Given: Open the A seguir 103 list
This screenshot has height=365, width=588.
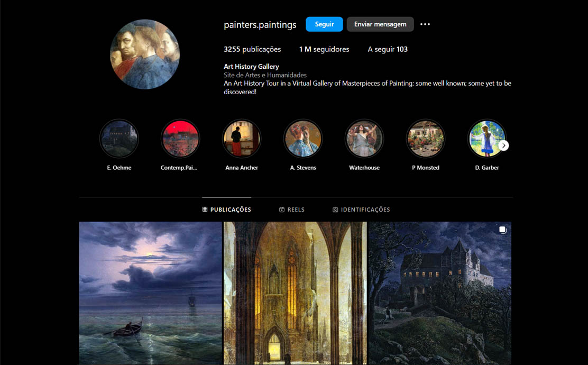Looking at the screenshot, I should (388, 49).
